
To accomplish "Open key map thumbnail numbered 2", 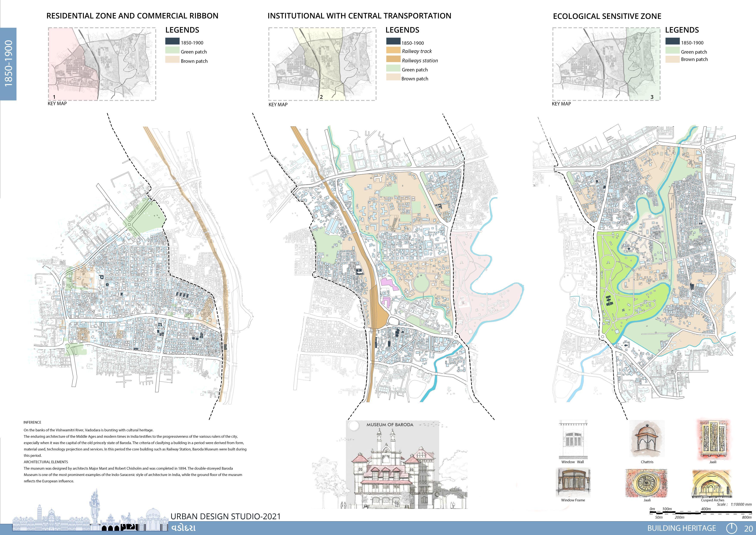I will tap(322, 64).
